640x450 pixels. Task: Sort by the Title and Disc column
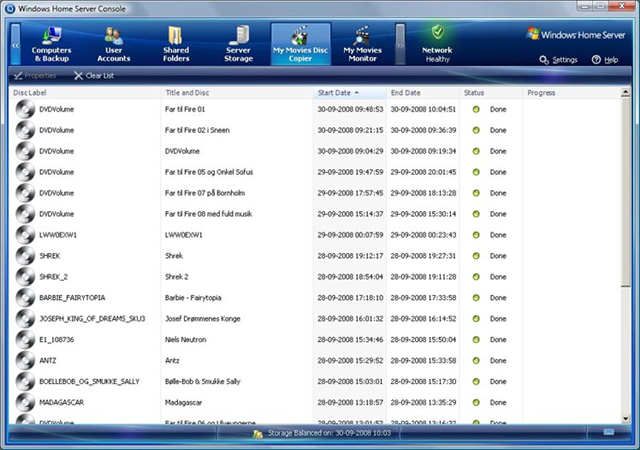(237, 93)
